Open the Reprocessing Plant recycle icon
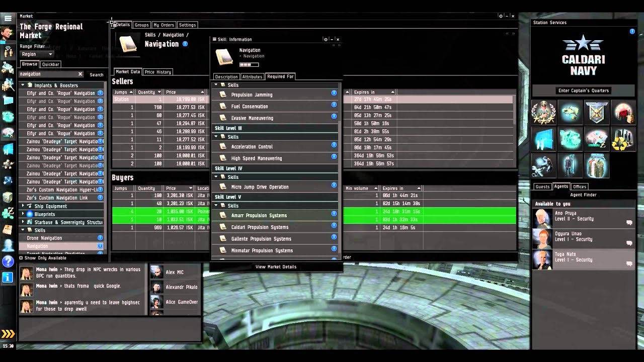Viewport: 644px width, 362px height. tap(623, 139)
